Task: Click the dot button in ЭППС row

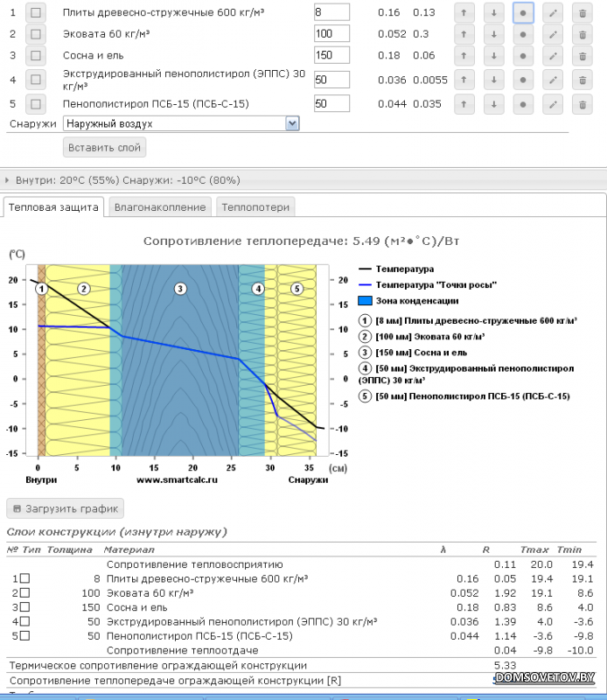Action: (523, 80)
